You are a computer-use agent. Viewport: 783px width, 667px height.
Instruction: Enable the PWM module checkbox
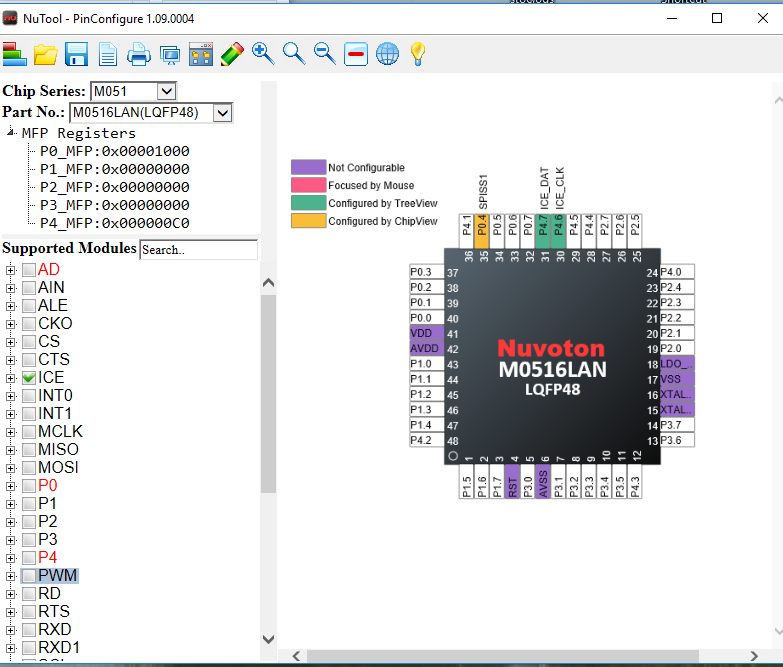[x=29, y=576]
